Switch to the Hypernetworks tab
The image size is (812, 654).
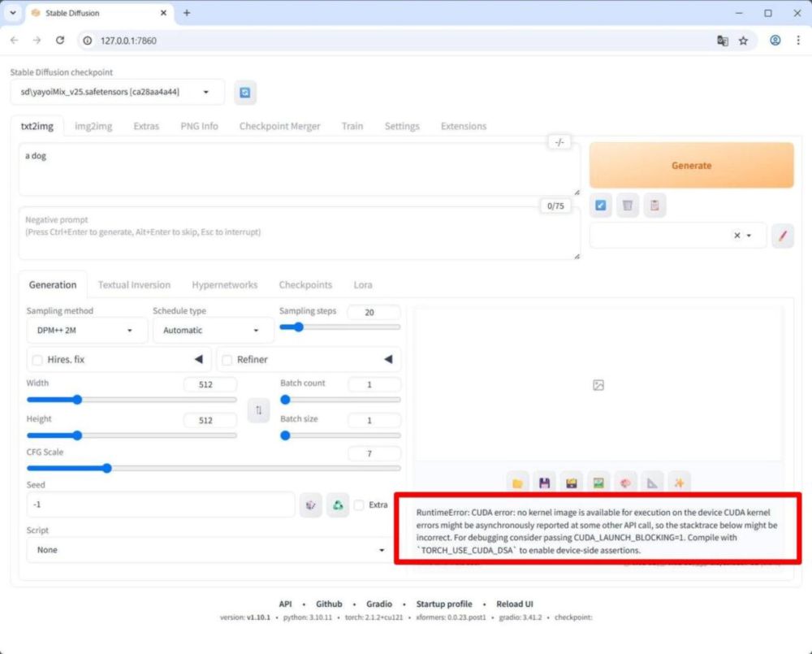(x=224, y=285)
